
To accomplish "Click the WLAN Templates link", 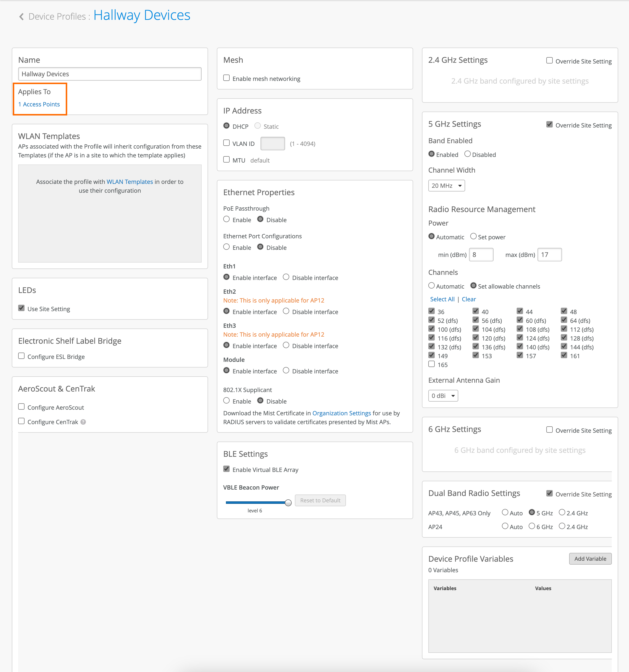I will coord(130,181).
